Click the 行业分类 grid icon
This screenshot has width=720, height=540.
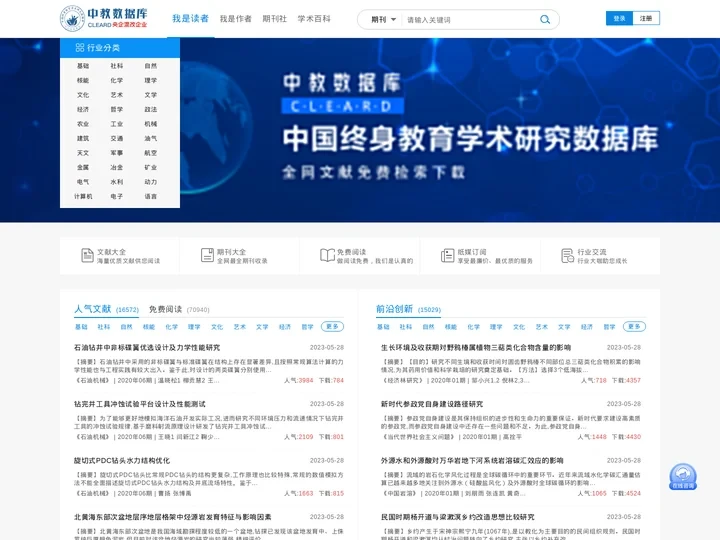coord(79,47)
